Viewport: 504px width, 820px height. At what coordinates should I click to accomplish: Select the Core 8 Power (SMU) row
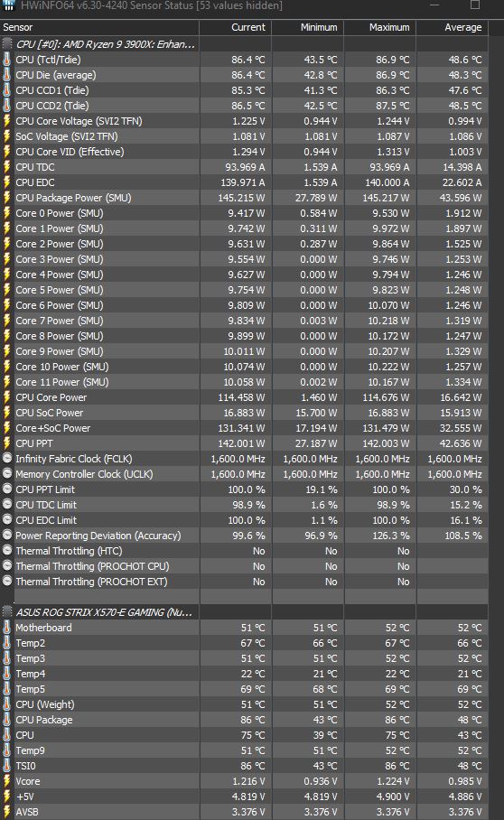(x=244, y=336)
